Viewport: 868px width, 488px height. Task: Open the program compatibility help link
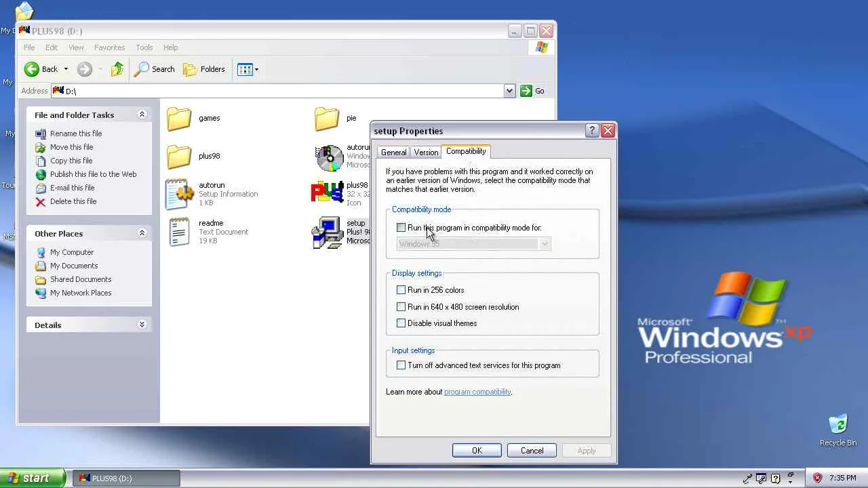pos(477,392)
